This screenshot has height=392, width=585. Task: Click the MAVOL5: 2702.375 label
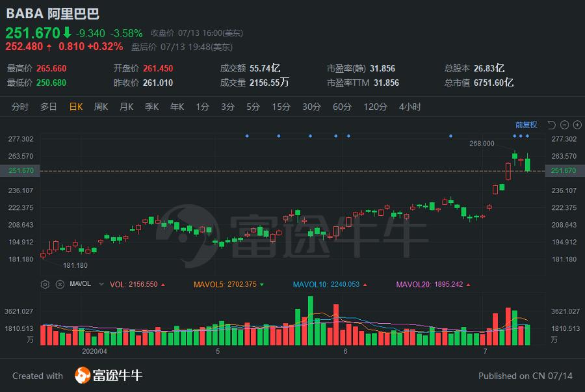(x=226, y=285)
